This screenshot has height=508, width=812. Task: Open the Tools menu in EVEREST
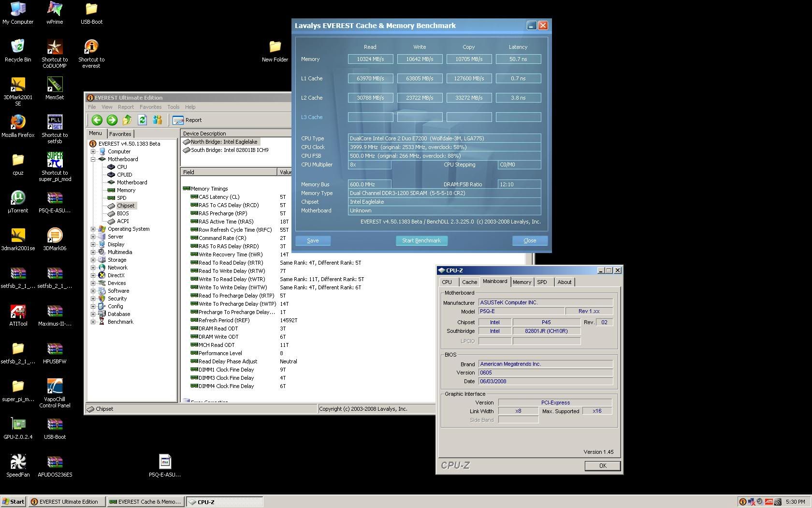tap(173, 107)
